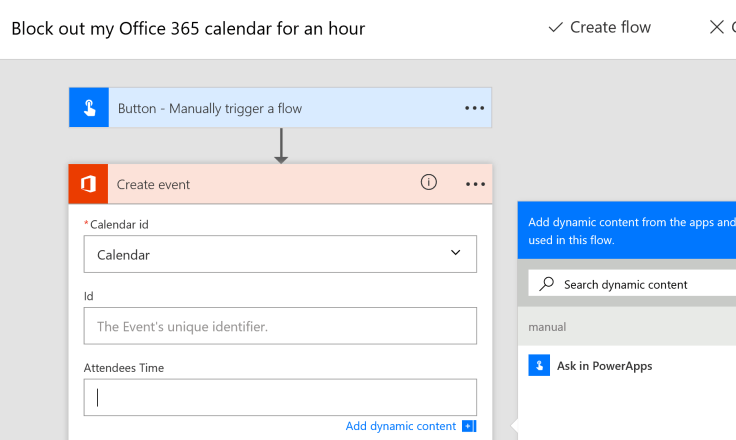Click the manual trigger button hand icon

(x=88, y=108)
